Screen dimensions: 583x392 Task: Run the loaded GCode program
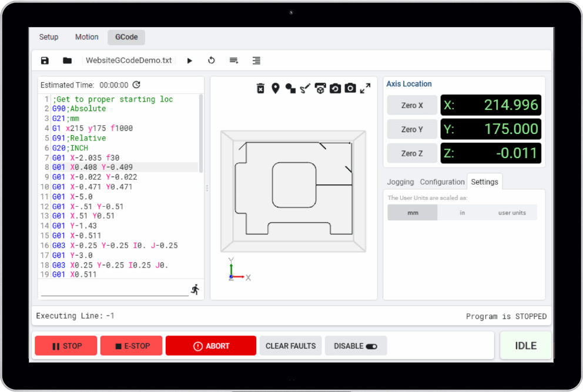pos(189,60)
